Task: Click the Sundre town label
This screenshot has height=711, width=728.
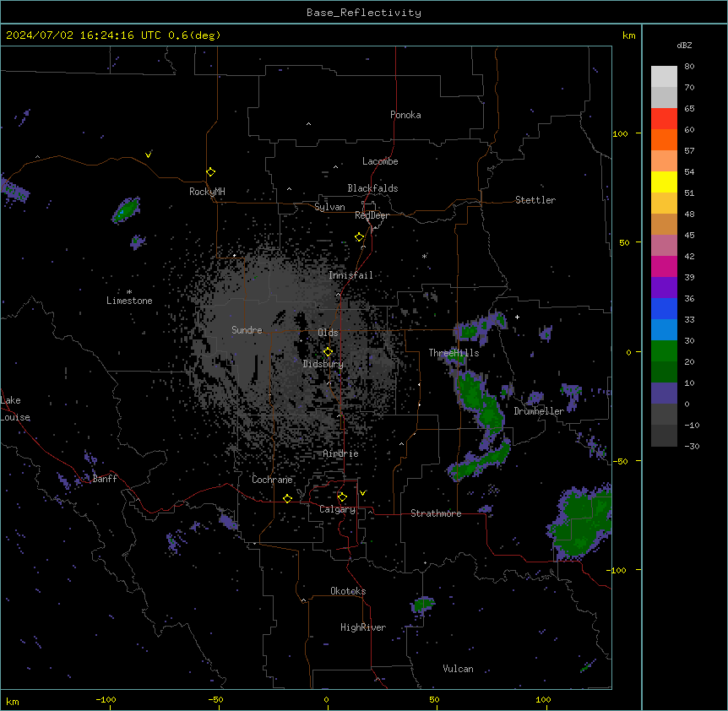Action: (x=247, y=330)
